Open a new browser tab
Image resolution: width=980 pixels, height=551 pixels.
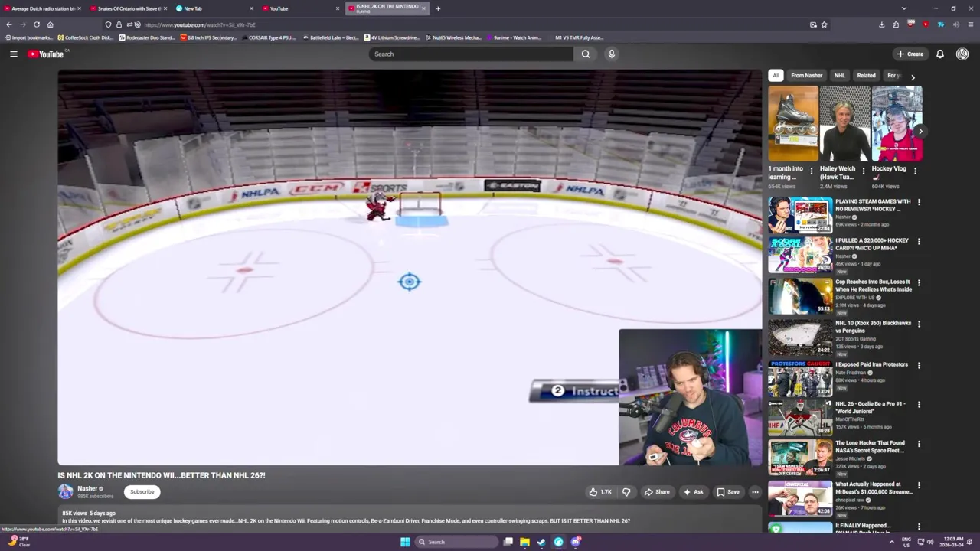(438, 8)
